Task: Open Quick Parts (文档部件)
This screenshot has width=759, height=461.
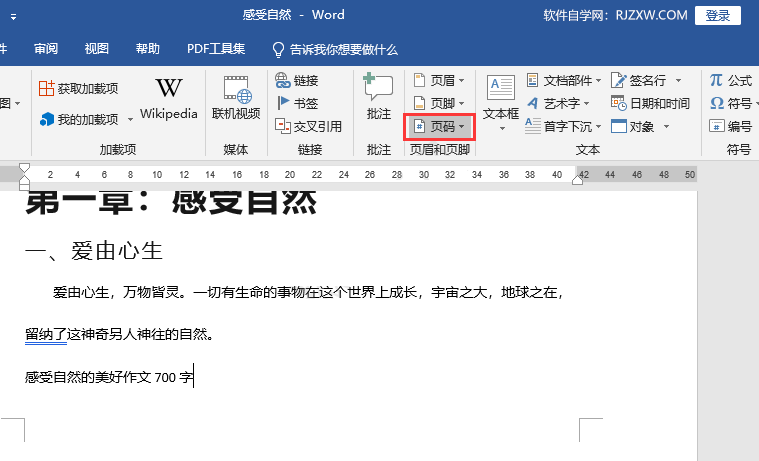Action: (563, 80)
